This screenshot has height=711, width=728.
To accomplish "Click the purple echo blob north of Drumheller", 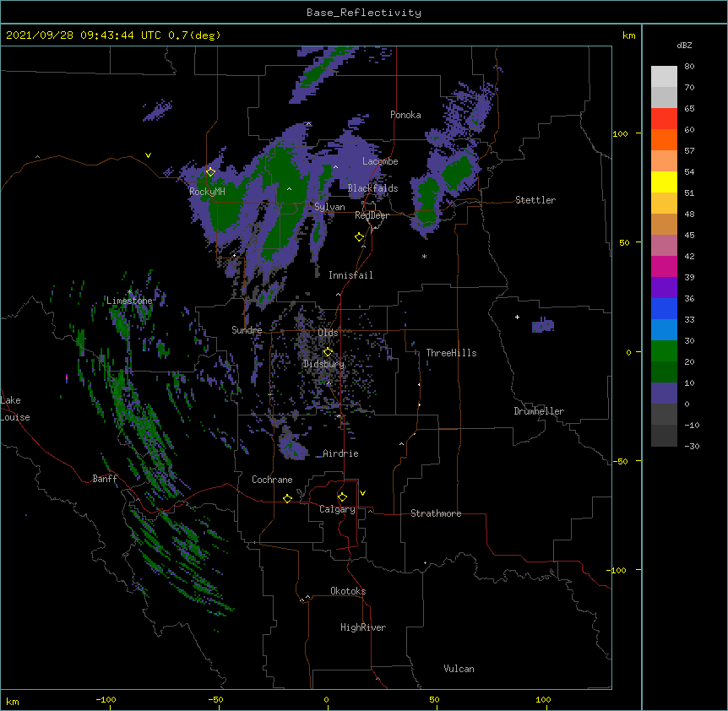I will (x=543, y=325).
